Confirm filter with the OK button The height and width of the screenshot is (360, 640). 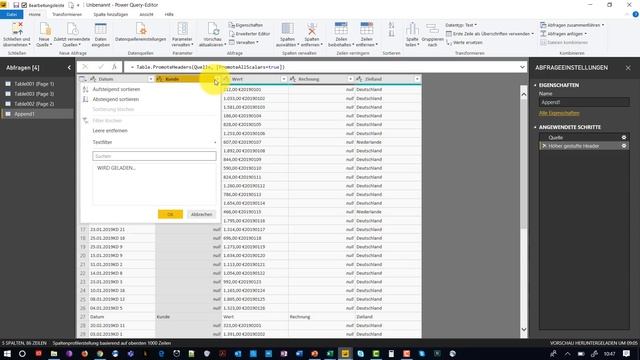click(x=170, y=214)
